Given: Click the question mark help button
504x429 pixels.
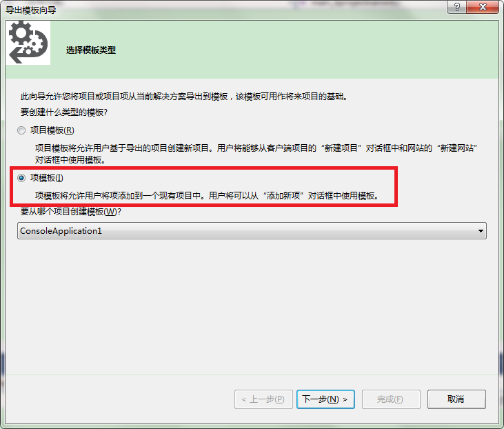Looking at the screenshot, I should tap(456, 7).
